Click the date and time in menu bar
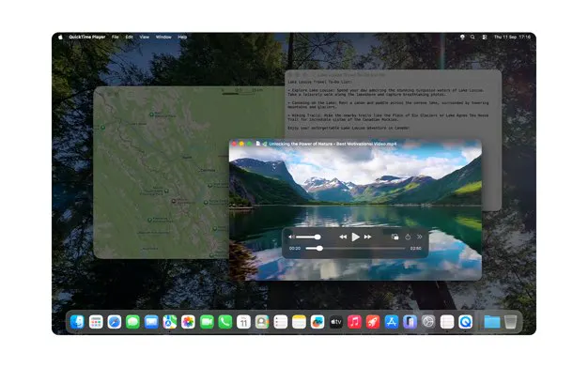The image size is (588, 367). tap(512, 38)
